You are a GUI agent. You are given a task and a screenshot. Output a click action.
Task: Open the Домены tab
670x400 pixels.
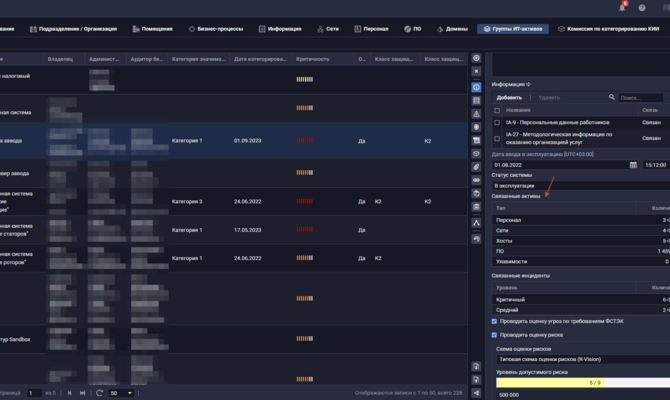452,29
